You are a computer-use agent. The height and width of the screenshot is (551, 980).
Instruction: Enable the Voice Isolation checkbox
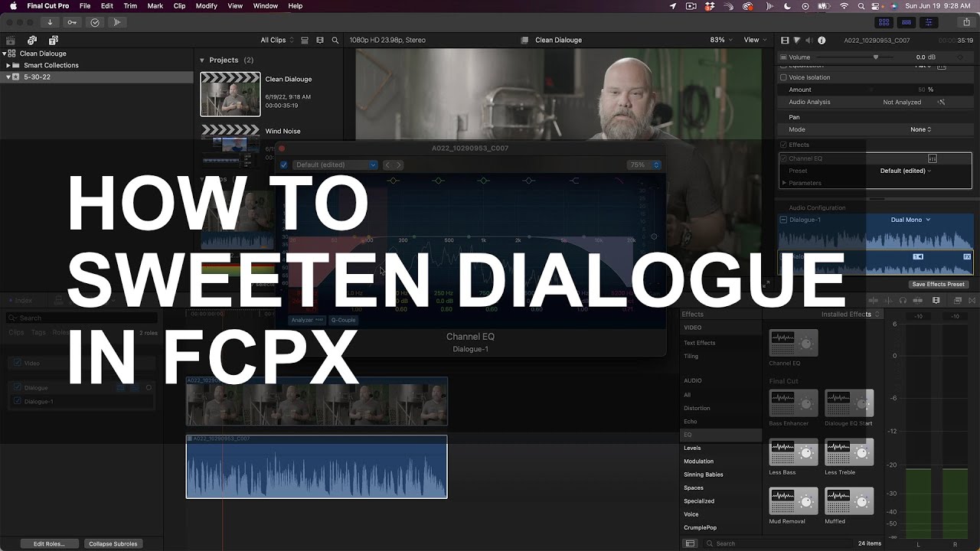click(783, 77)
